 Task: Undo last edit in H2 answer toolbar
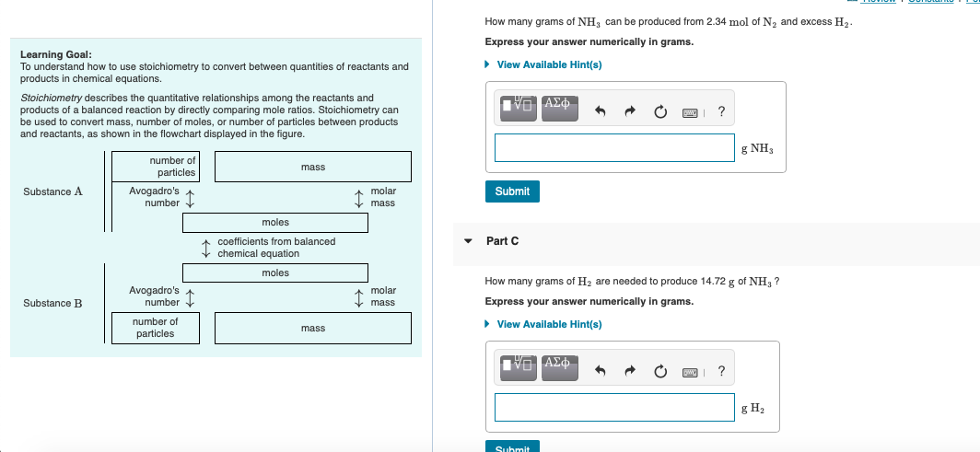601,372
